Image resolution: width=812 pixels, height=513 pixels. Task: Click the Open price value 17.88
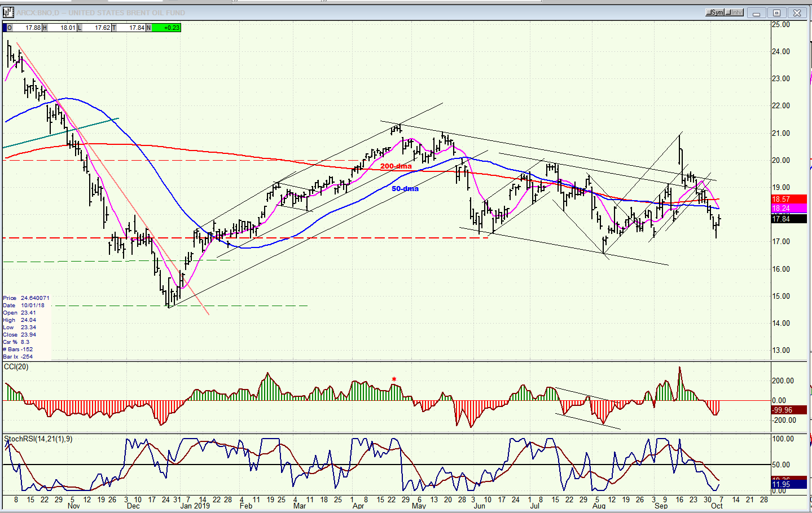coord(33,28)
